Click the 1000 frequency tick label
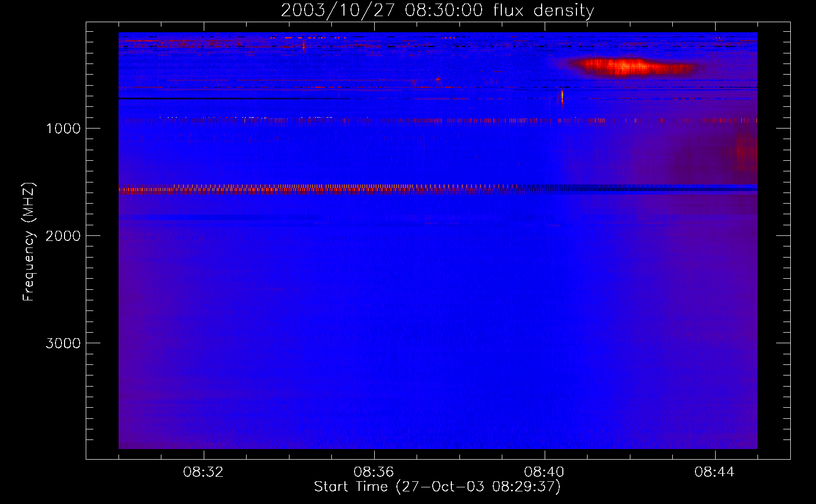This screenshot has width=816, height=504. 63,129
